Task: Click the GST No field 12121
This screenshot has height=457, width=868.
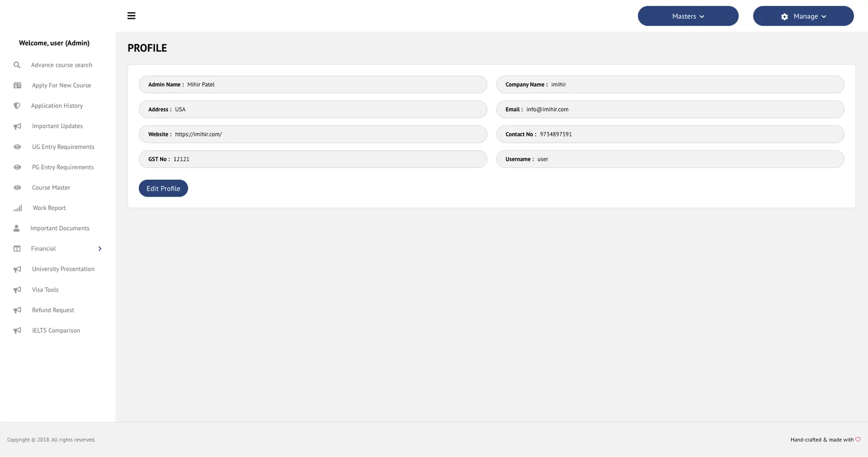Action: [x=313, y=160]
